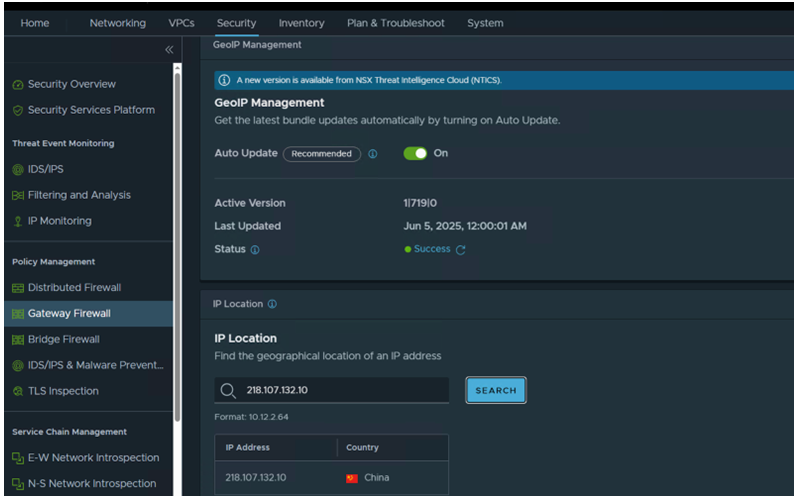The height and width of the screenshot is (496, 798).
Task: Click the Security Overview sidebar icon
Action: click(x=18, y=85)
